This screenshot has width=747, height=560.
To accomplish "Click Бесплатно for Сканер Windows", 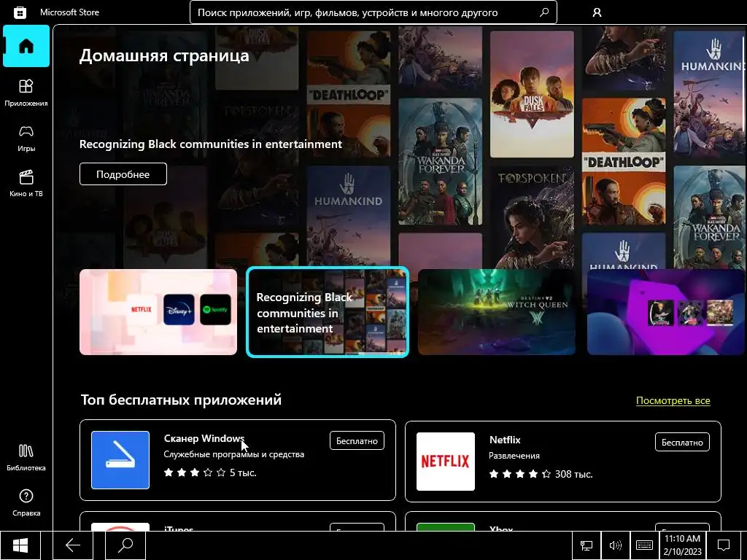I will click(357, 441).
